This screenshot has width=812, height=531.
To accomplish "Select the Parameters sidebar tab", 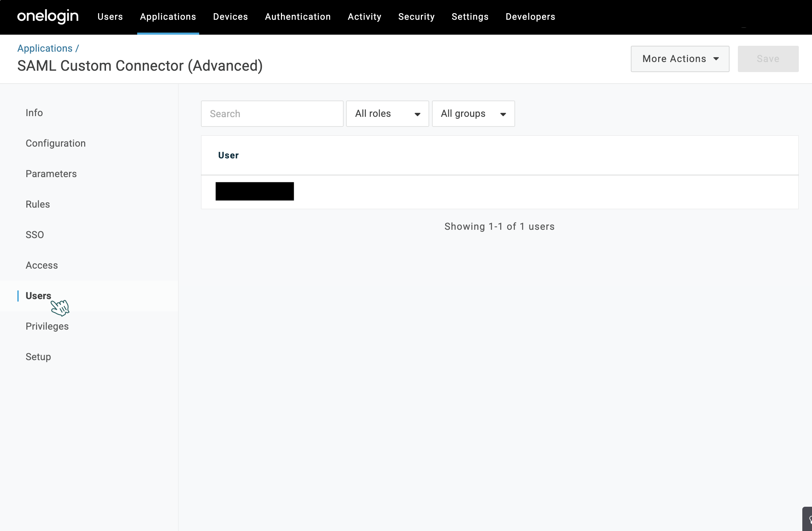I will coord(51,174).
